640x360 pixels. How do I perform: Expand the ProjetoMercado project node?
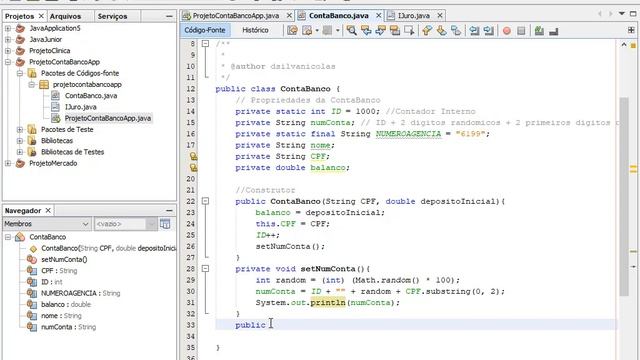(8, 163)
